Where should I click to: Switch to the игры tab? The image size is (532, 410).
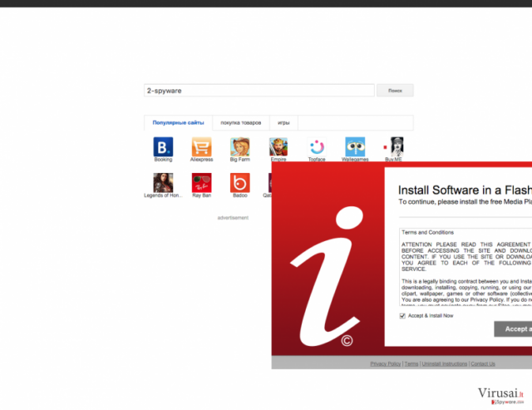click(283, 122)
